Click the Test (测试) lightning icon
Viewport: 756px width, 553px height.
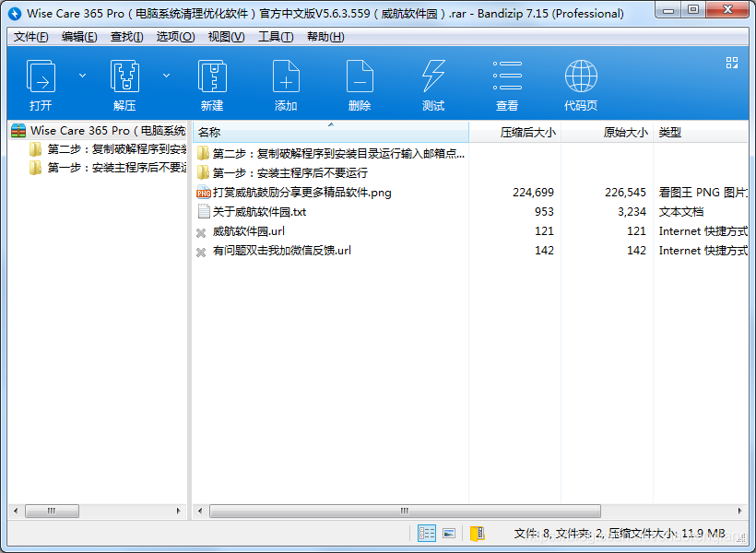(433, 76)
